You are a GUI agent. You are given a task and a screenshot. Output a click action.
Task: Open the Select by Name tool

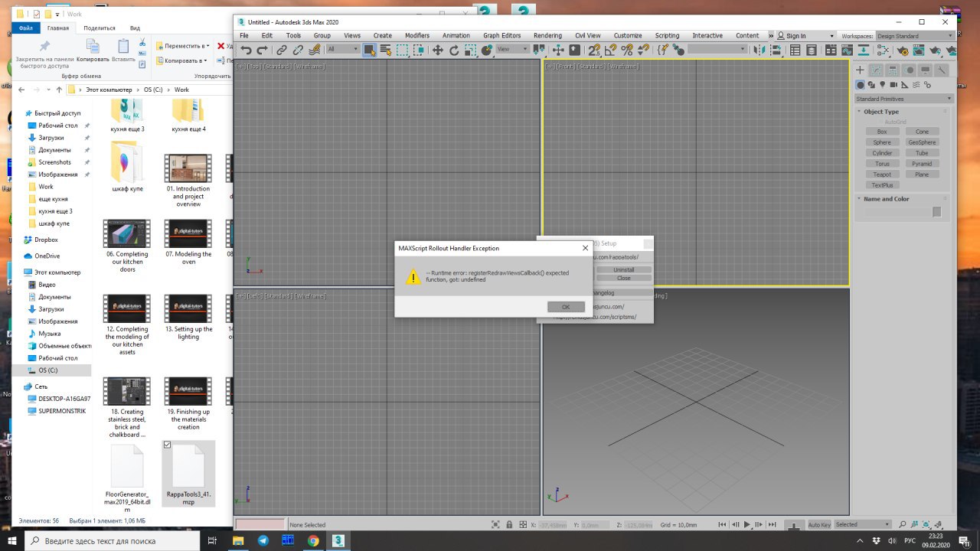click(386, 50)
